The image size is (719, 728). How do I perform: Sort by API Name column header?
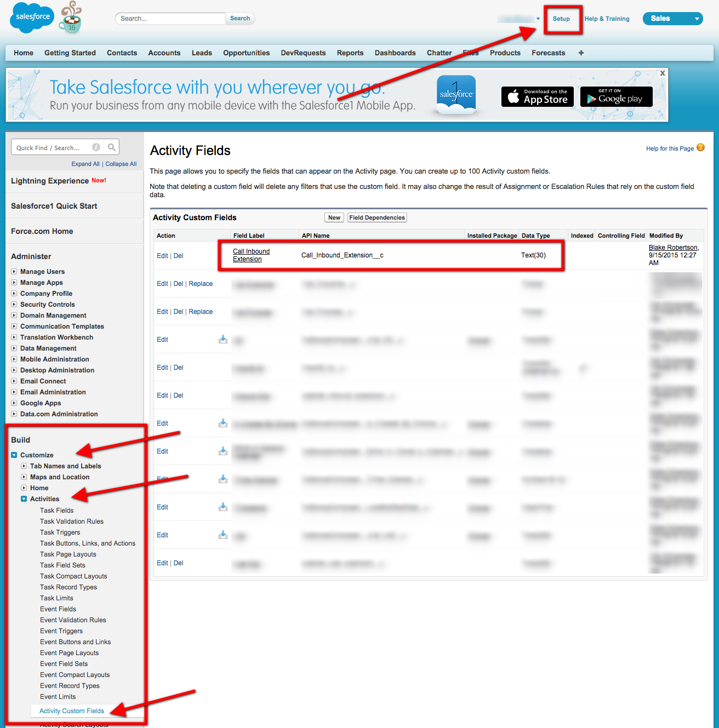(x=316, y=236)
